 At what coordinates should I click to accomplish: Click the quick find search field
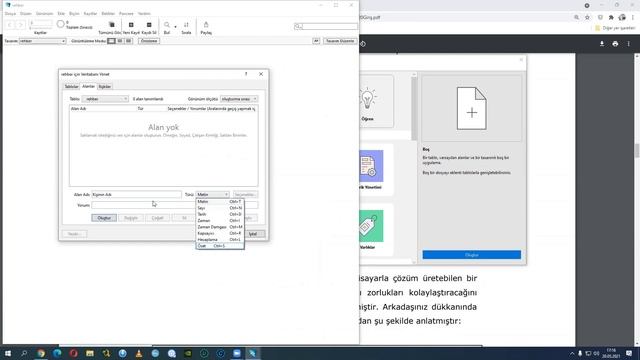coord(326,26)
